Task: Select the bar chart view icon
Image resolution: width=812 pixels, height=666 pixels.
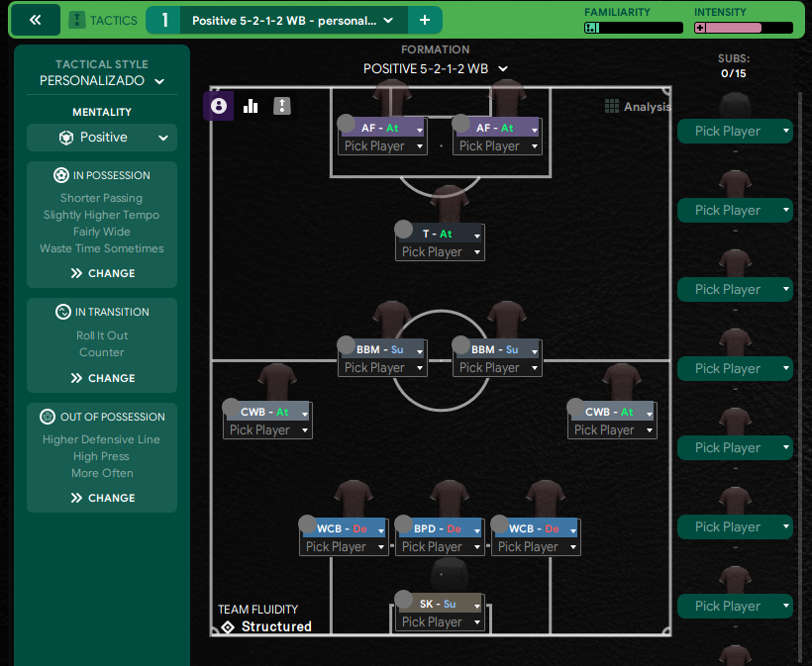Action: click(x=250, y=105)
